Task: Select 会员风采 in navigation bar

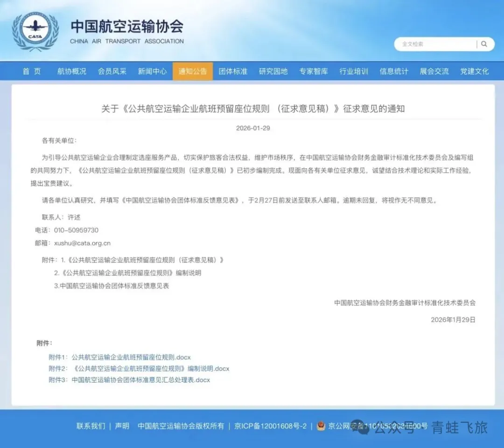Action: coord(112,71)
